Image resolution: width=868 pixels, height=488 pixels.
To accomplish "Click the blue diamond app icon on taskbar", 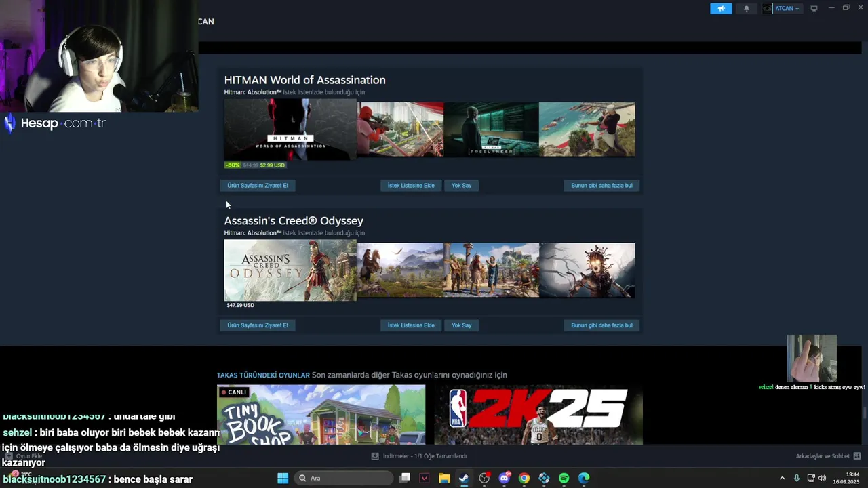I will (x=544, y=478).
